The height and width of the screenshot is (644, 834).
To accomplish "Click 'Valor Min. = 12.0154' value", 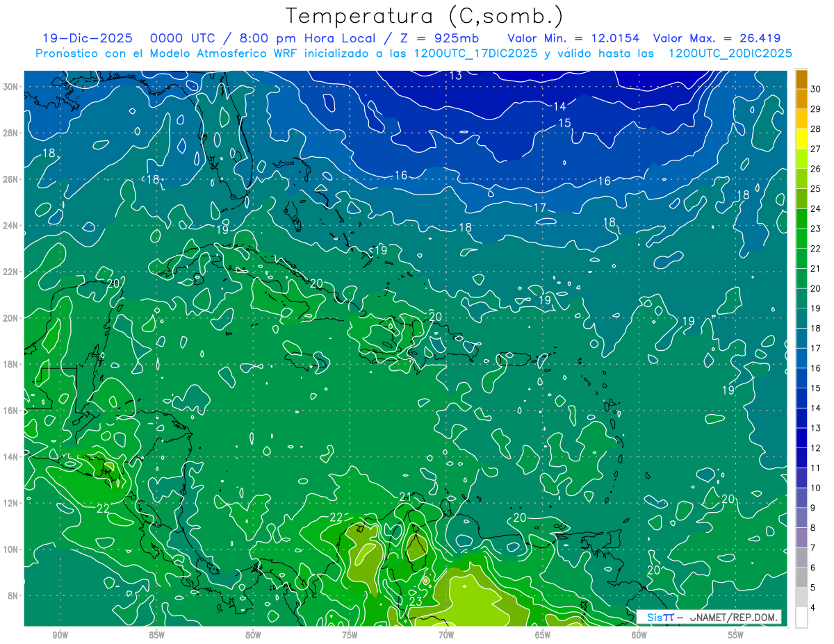I will pyautogui.click(x=573, y=38).
